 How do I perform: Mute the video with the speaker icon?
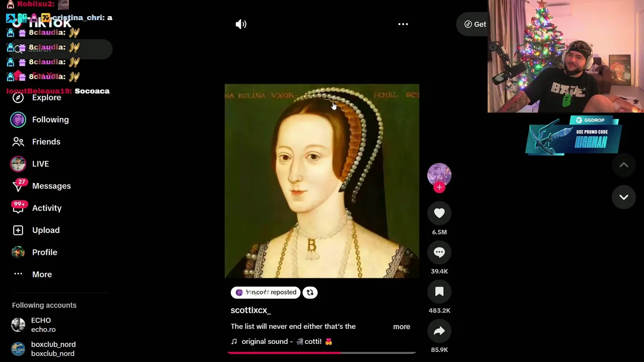click(241, 24)
